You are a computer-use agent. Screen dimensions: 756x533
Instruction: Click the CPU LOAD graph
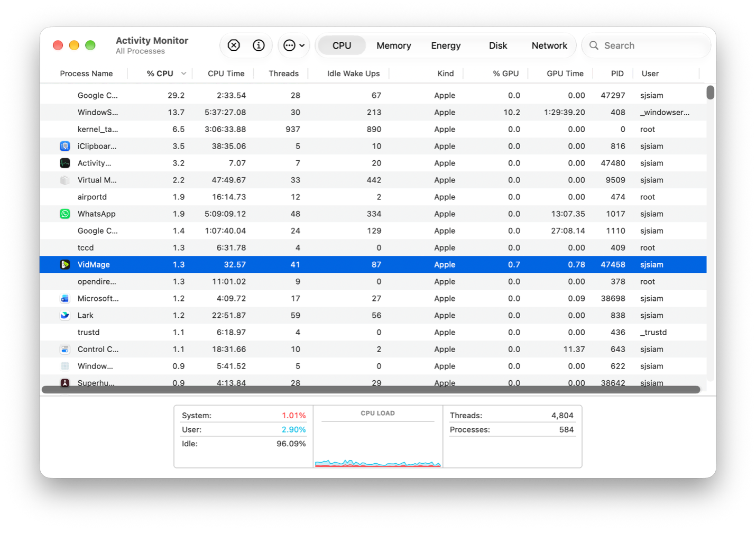tap(378, 437)
